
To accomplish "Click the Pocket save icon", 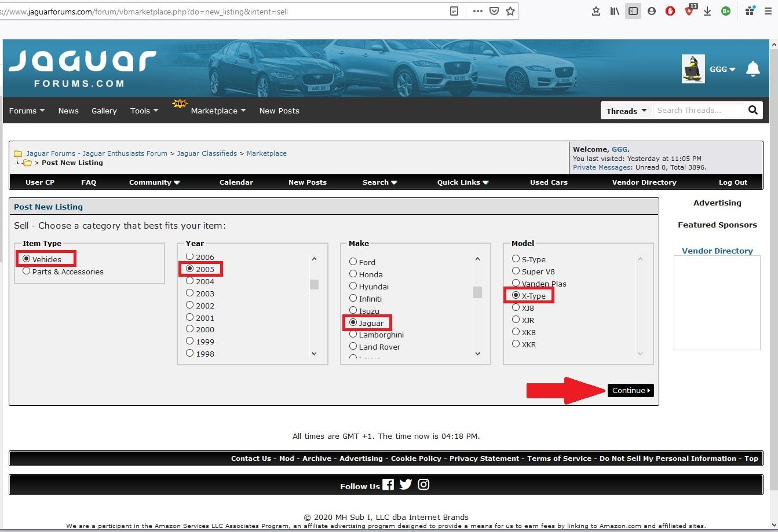I will pyautogui.click(x=494, y=11).
